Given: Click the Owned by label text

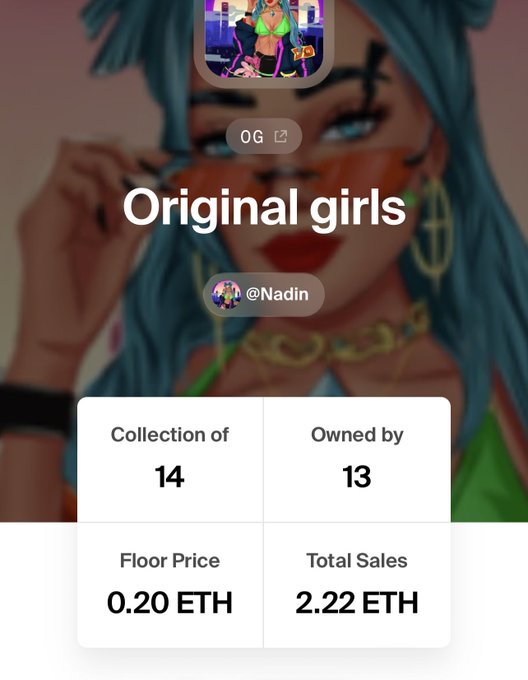Looking at the screenshot, I should [357, 435].
